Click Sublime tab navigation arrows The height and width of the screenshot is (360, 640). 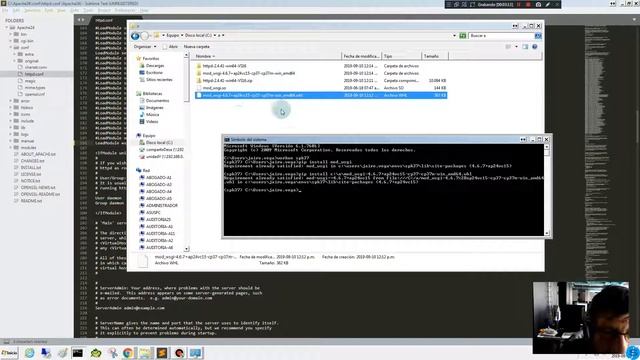[x=81, y=20]
